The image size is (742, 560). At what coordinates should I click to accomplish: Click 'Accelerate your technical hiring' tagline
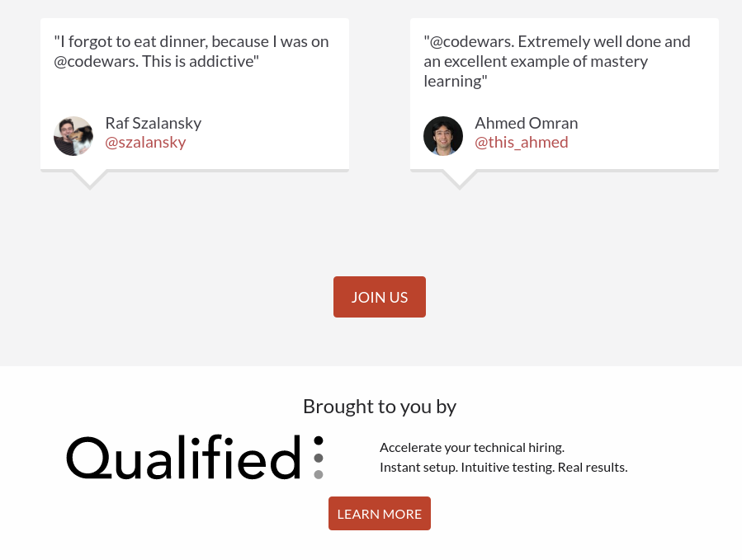471,448
